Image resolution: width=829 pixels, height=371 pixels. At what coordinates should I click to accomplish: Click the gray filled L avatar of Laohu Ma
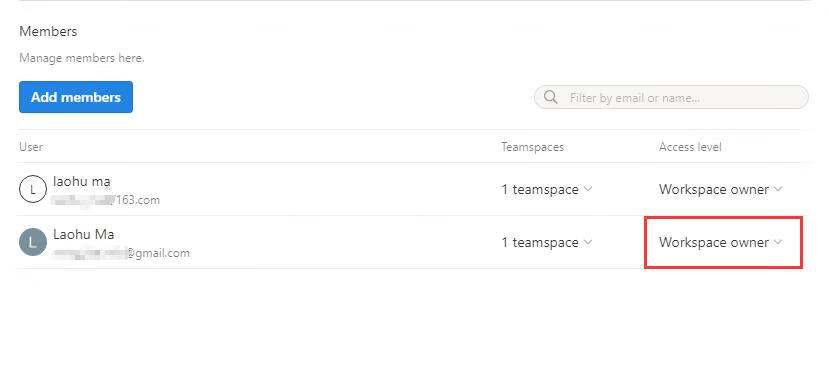tap(33, 242)
